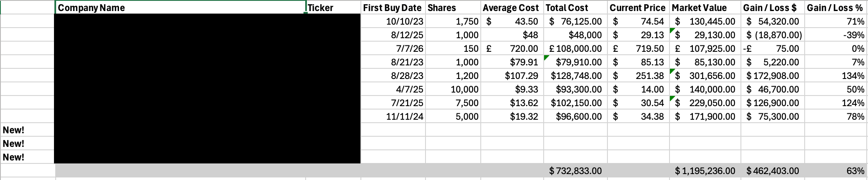Select the first New! label cell
The image size is (868, 180).
(x=28, y=130)
